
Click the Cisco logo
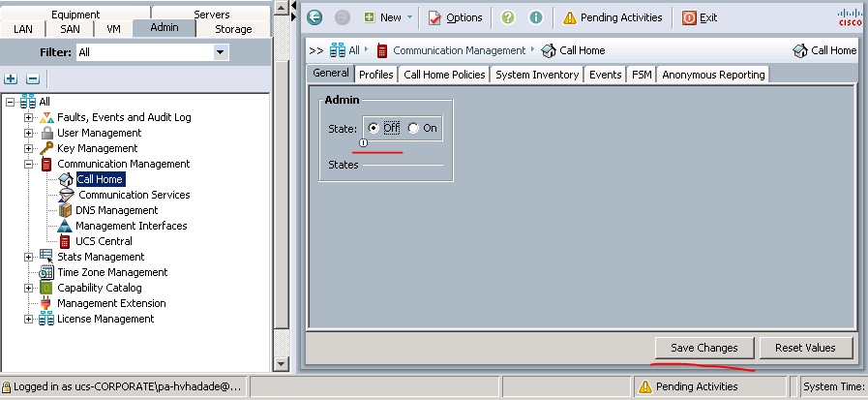851,16
